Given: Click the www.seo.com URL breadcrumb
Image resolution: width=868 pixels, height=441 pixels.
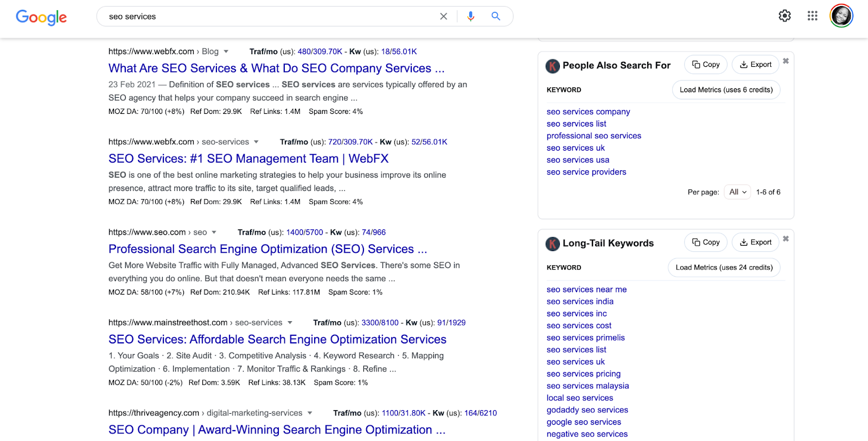Looking at the screenshot, I should pyautogui.click(x=157, y=232).
